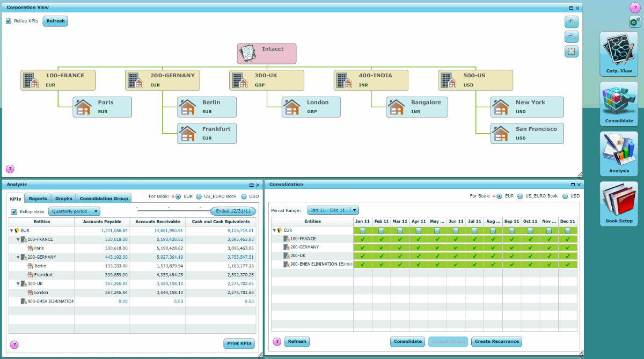Click Refresh in the Consolidation panel
Image resolution: width=644 pixels, height=359 pixels.
point(297,341)
